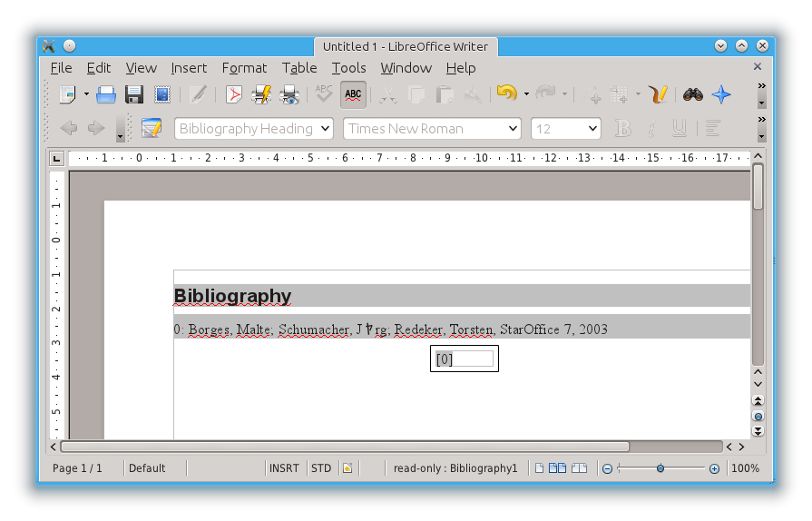Toggle AutoSpellcheck ABC button
812x521 pixels.
353,94
